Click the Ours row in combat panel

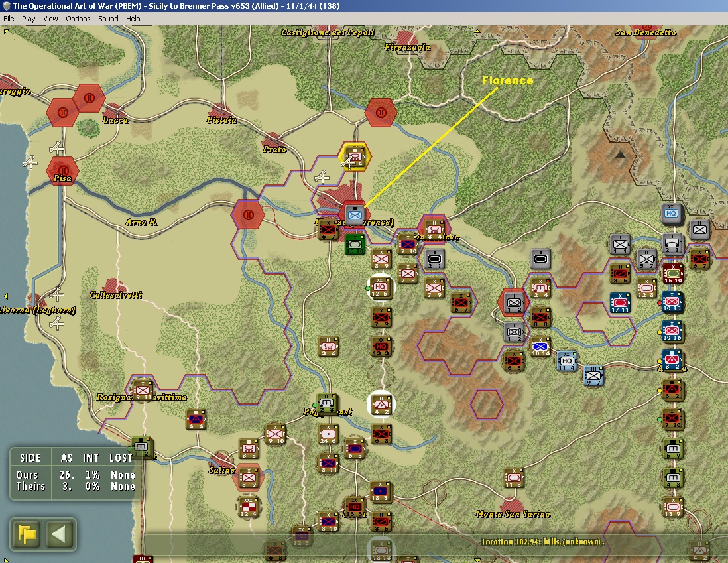pos(76,475)
